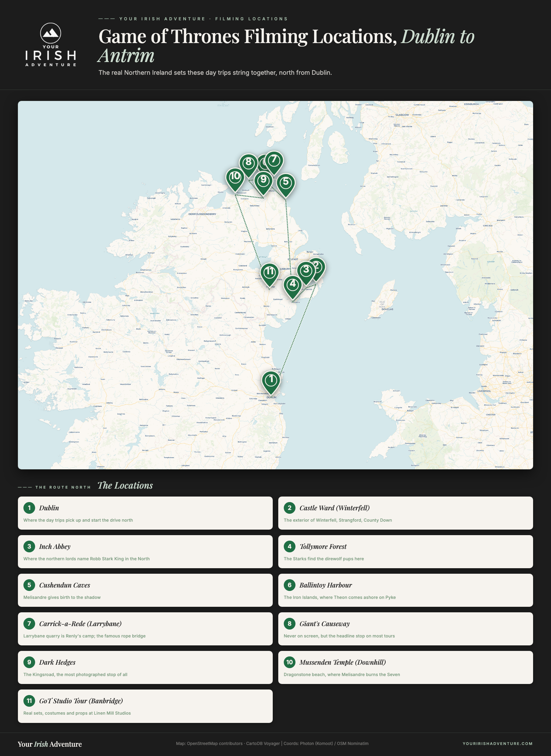The height and width of the screenshot is (756, 551).
Task: Click the number 10 badge beside Mussenden Temple
Action: point(290,662)
